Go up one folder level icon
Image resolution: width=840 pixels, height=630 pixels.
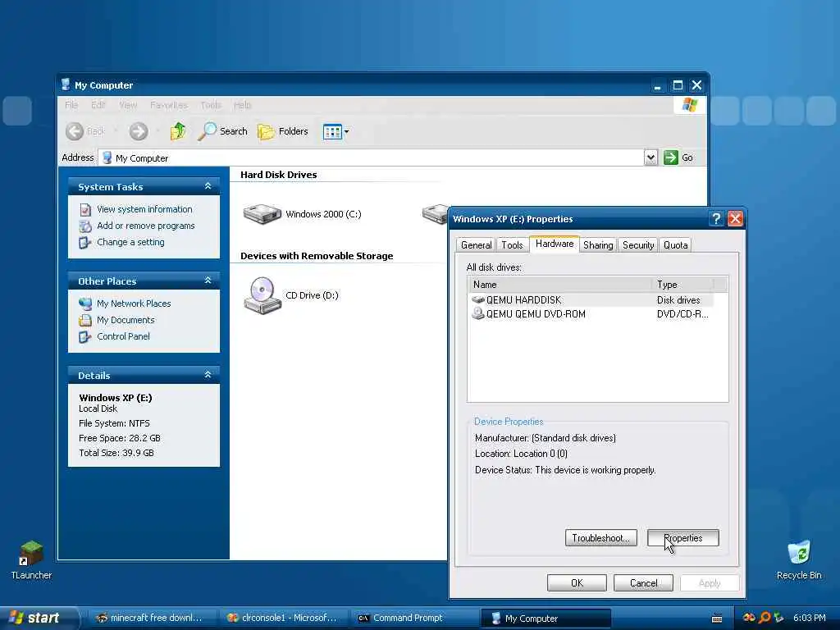(x=178, y=131)
